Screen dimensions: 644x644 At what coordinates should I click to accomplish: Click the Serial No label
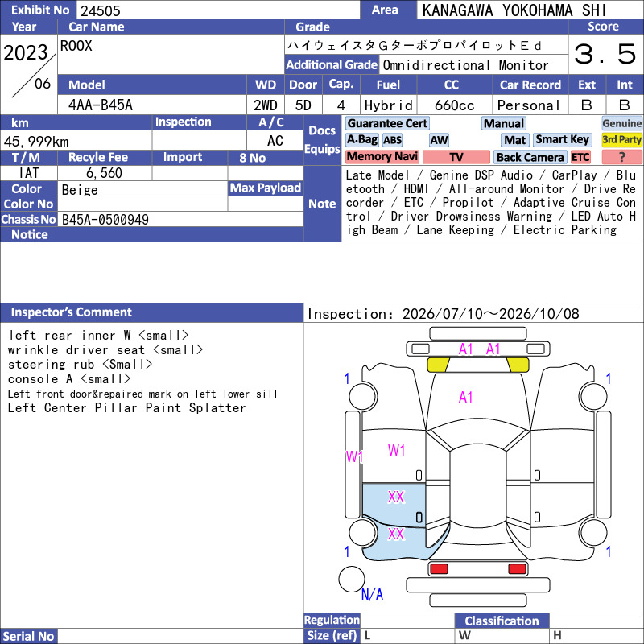pos(29,636)
